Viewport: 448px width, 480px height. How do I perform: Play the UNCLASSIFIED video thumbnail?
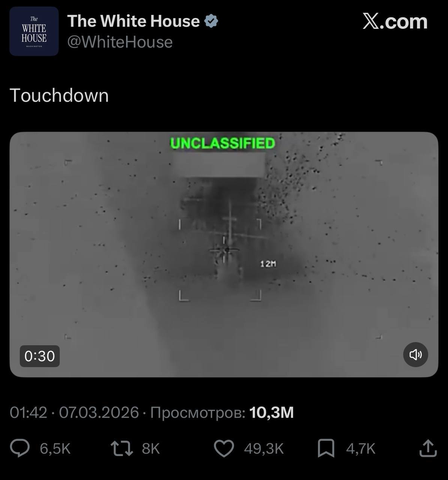click(224, 254)
